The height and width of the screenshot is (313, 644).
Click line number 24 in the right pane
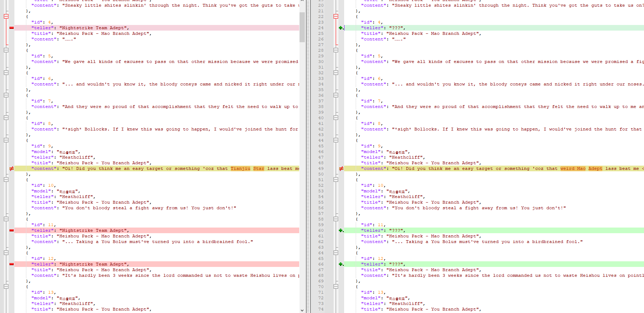(x=321, y=28)
